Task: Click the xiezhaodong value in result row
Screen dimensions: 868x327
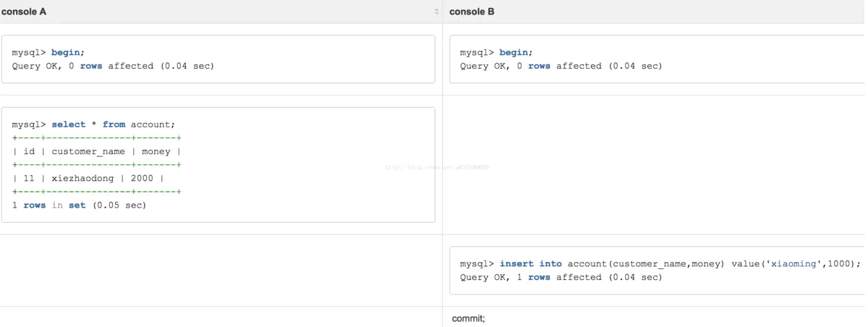Action: (x=82, y=179)
